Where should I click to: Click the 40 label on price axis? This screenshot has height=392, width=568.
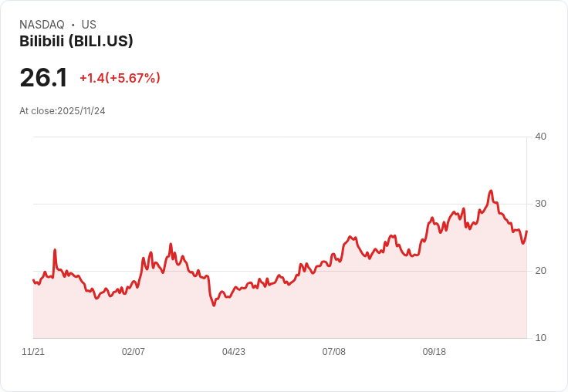point(540,137)
